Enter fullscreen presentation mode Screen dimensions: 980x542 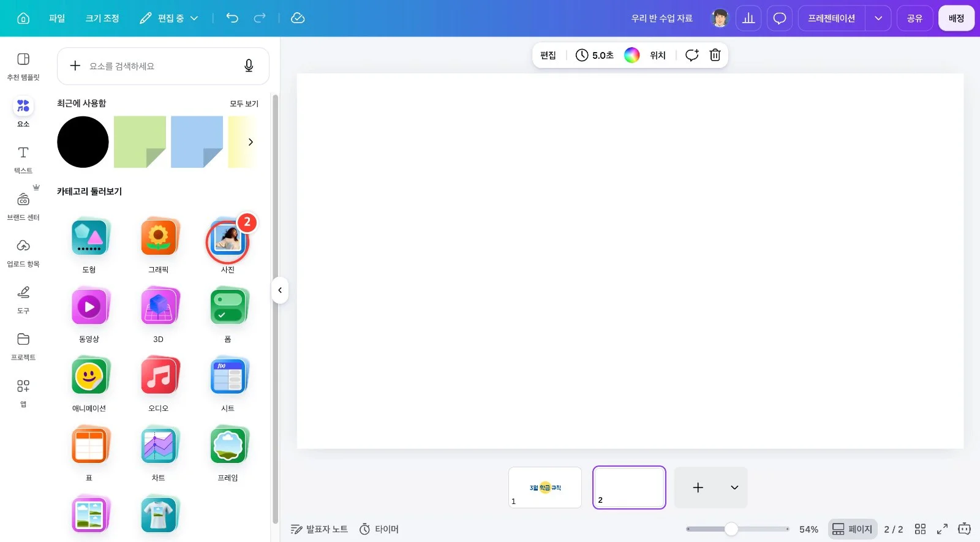[943, 529]
